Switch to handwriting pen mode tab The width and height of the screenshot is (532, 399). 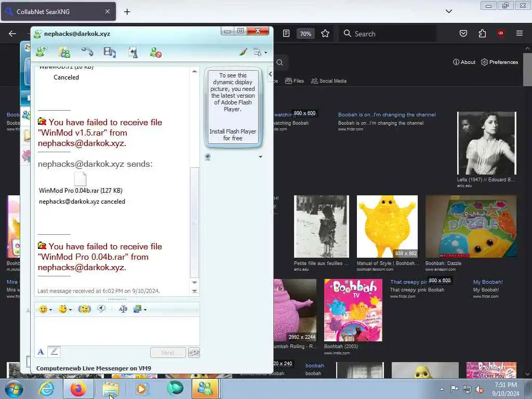click(54, 352)
